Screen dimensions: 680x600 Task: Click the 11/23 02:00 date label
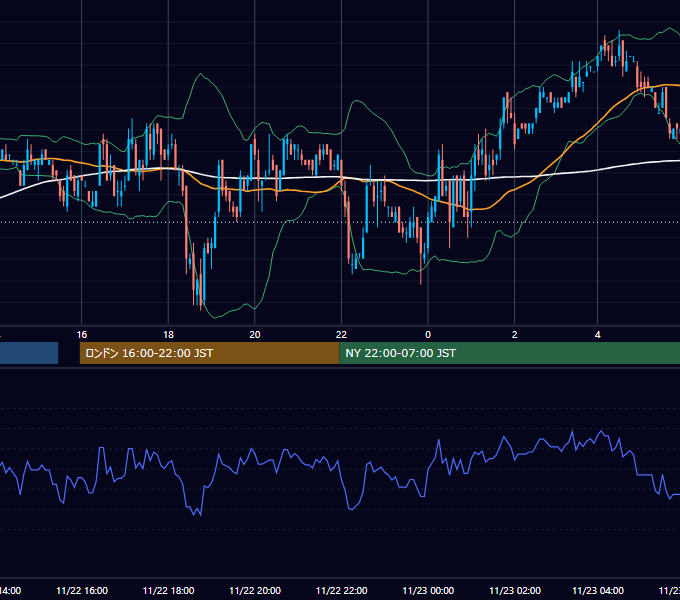[x=515, y=590]
